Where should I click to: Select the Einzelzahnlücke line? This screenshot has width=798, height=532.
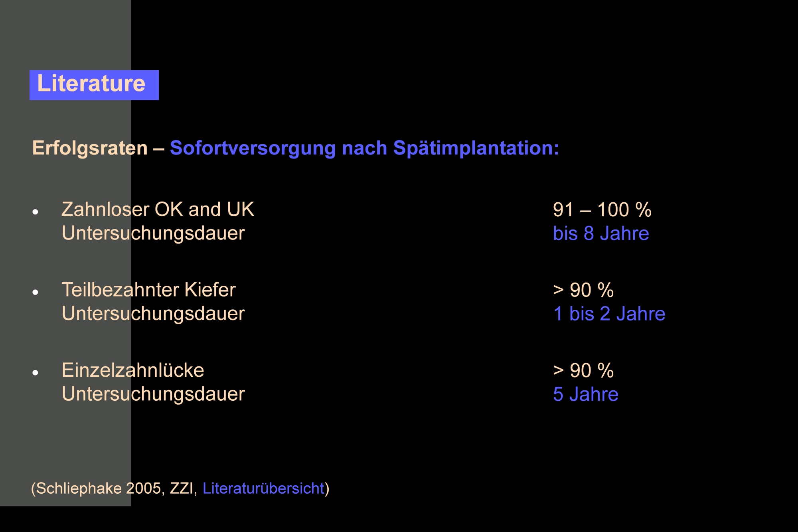[133, 370]
